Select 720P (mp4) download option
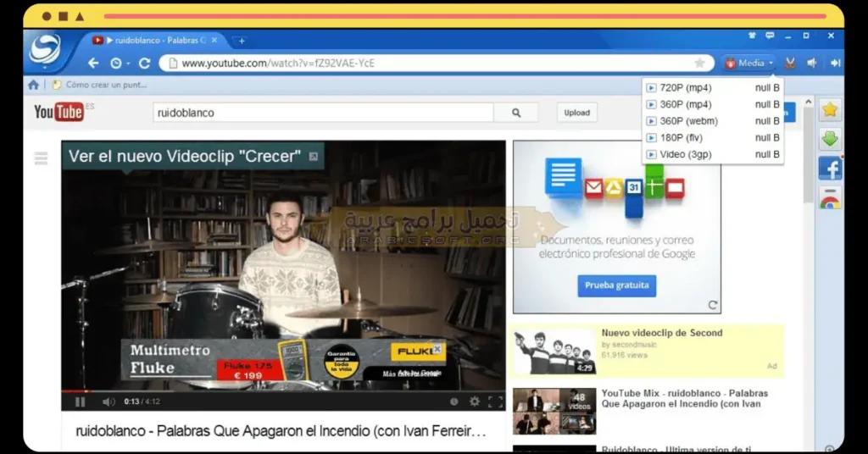Image resolution: width=868 pixels, height=454 pixels. [x=713, y=87]
